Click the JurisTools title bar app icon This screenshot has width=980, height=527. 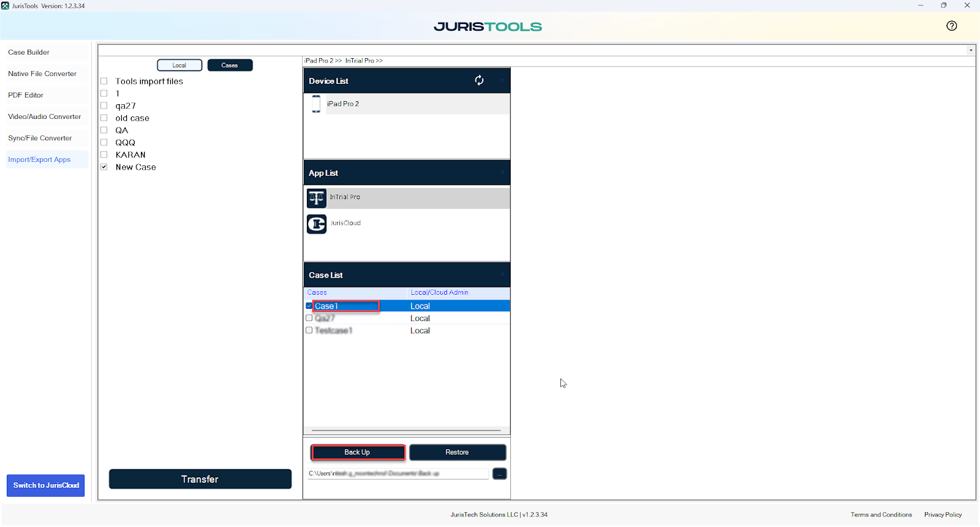point(6,6)
